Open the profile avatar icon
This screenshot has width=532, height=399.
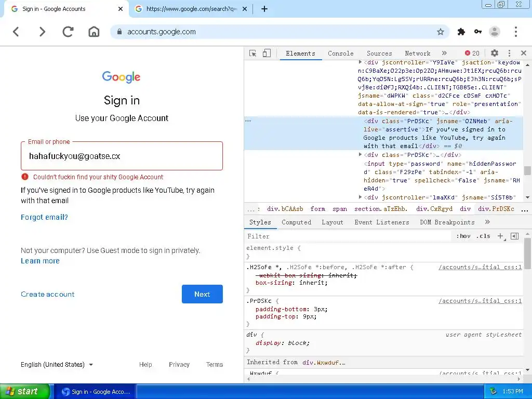[x=495, y=32]
